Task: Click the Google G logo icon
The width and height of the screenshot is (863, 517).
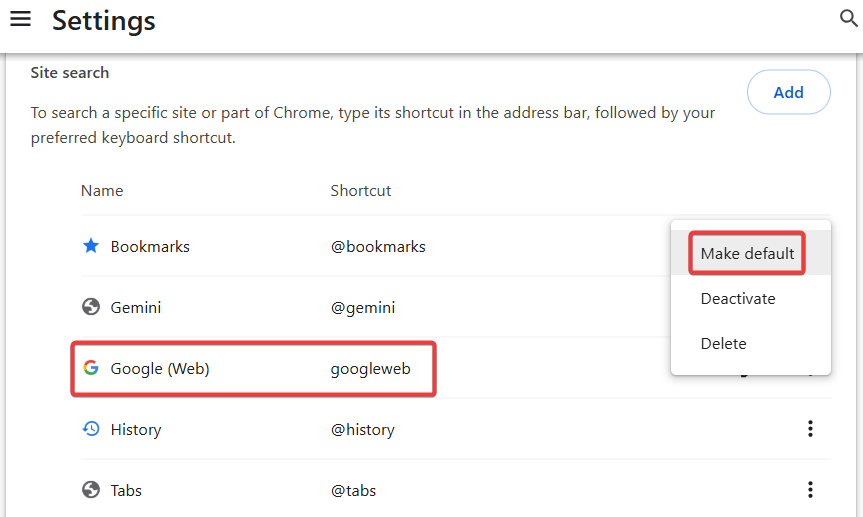Action: [x=91, y=368]
